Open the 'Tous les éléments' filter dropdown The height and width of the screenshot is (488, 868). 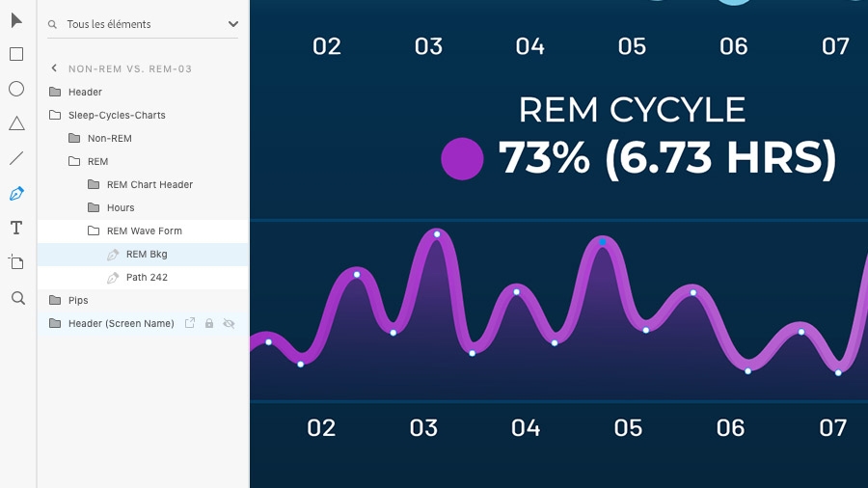coord(232,24)
